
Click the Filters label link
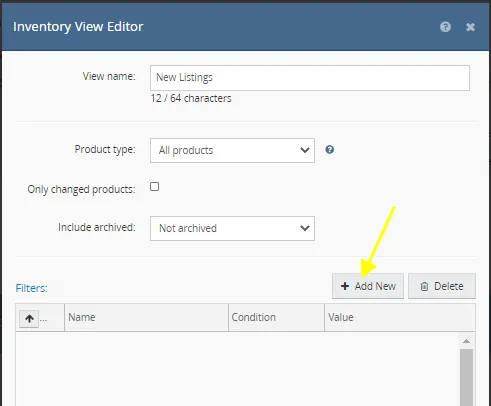pyautogui.click(x=32, y=288)
